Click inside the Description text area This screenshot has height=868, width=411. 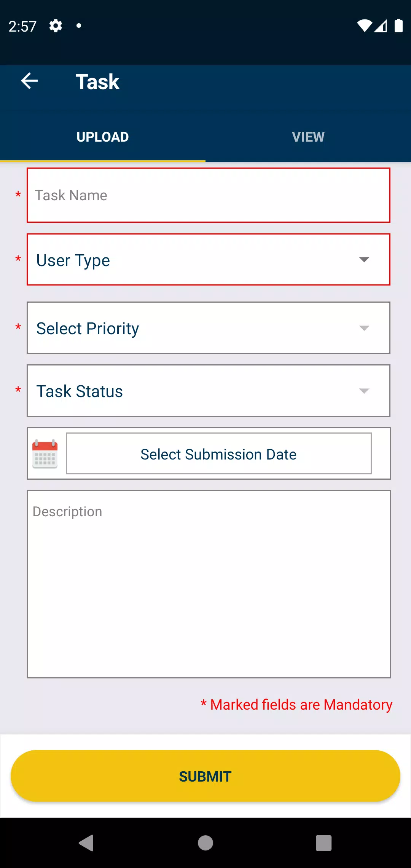pyautogui.click(x=209, y=584)
